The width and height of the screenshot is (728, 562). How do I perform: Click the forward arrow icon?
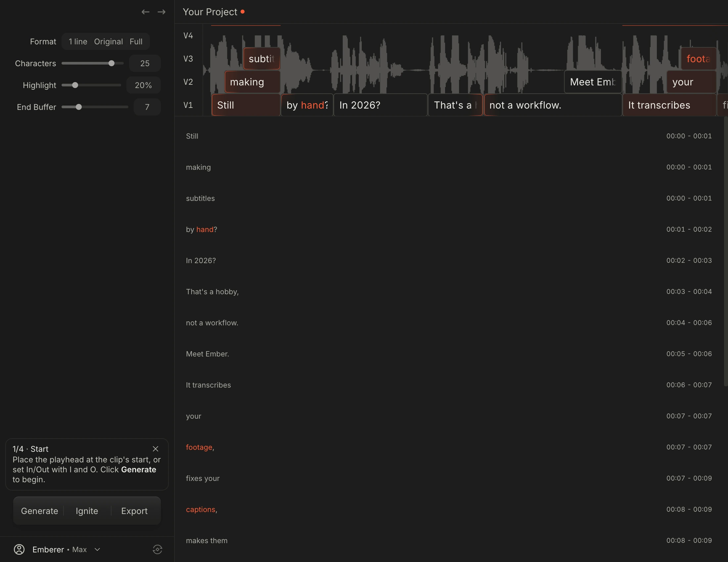click(x=162, y=12)
